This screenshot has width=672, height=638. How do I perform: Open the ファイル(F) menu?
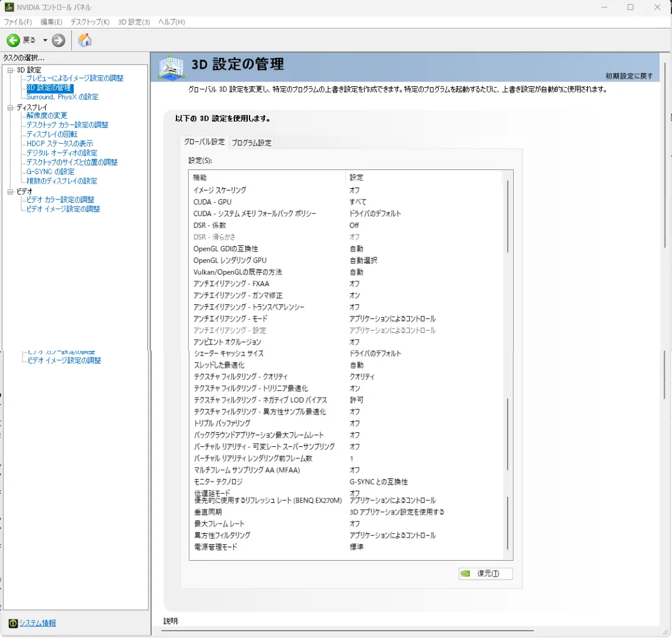pos(18,22)
